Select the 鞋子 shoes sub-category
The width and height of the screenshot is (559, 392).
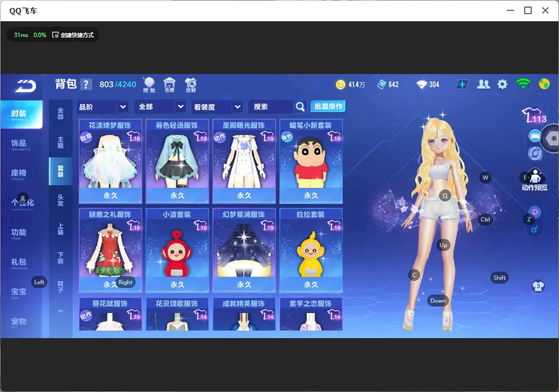pyautogui.click(x=60, y=287)
